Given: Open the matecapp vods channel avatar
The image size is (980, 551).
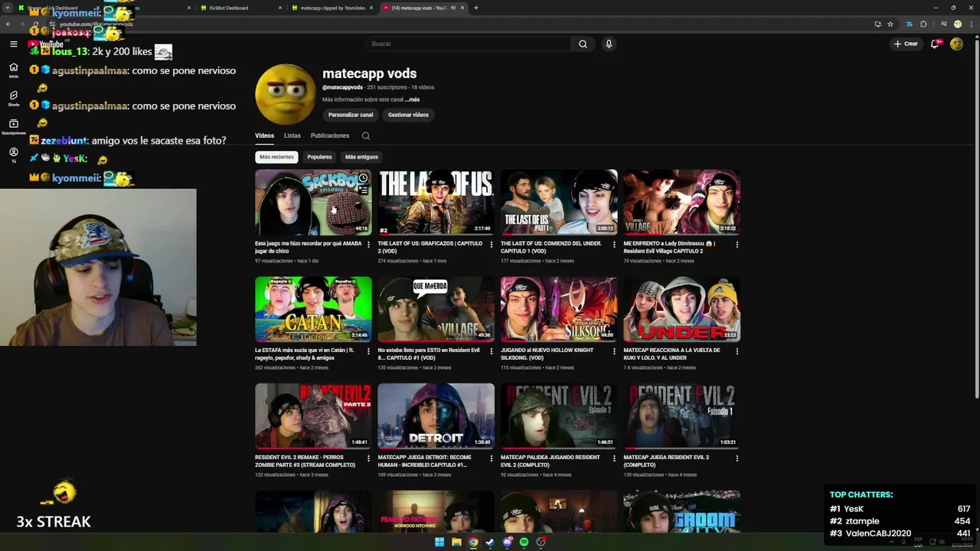Looking at the screenshot, I should tap(285, 94).
